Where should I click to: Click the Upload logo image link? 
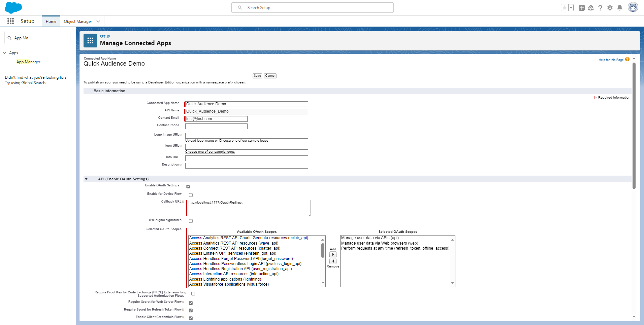click(199, 141)
